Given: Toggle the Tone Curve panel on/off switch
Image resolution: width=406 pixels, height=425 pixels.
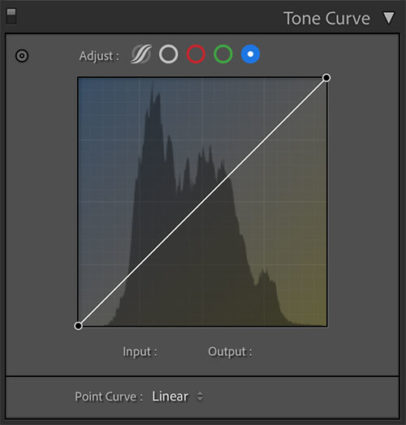Looking at the screenshot, I should [x=11, y=16].
